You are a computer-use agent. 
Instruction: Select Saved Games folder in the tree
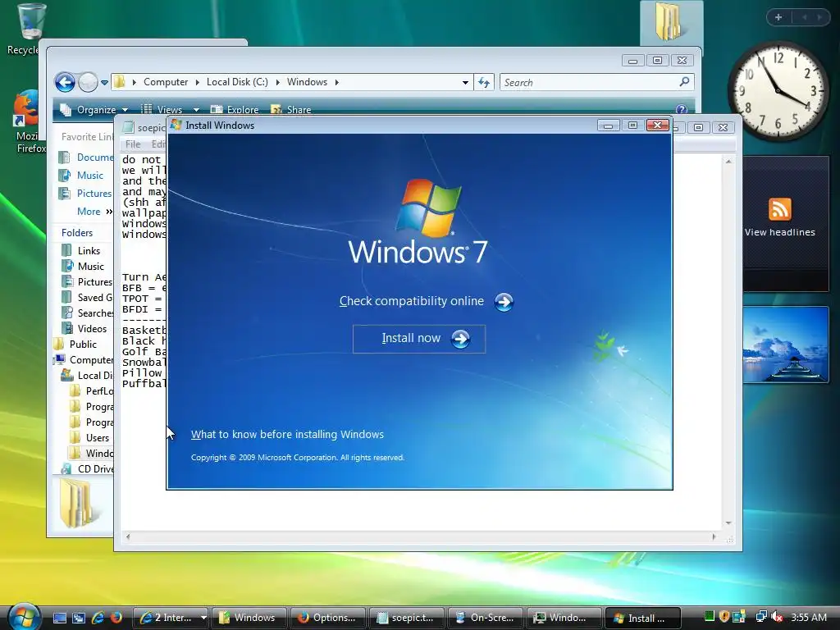(87, 297)
